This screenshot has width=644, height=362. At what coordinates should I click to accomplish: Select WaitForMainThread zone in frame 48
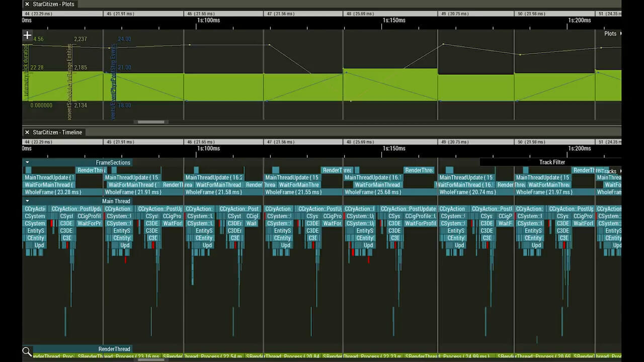click(377, 185)
